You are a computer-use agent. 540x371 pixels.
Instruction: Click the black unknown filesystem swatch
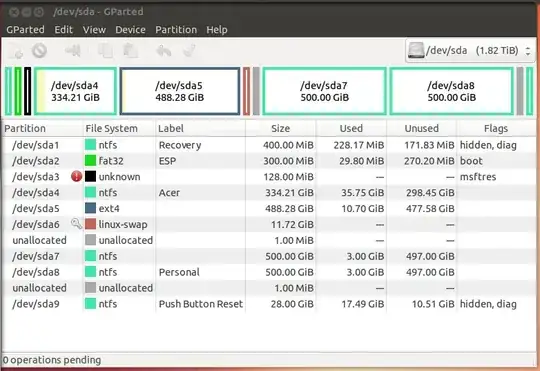tap(90, 176)
